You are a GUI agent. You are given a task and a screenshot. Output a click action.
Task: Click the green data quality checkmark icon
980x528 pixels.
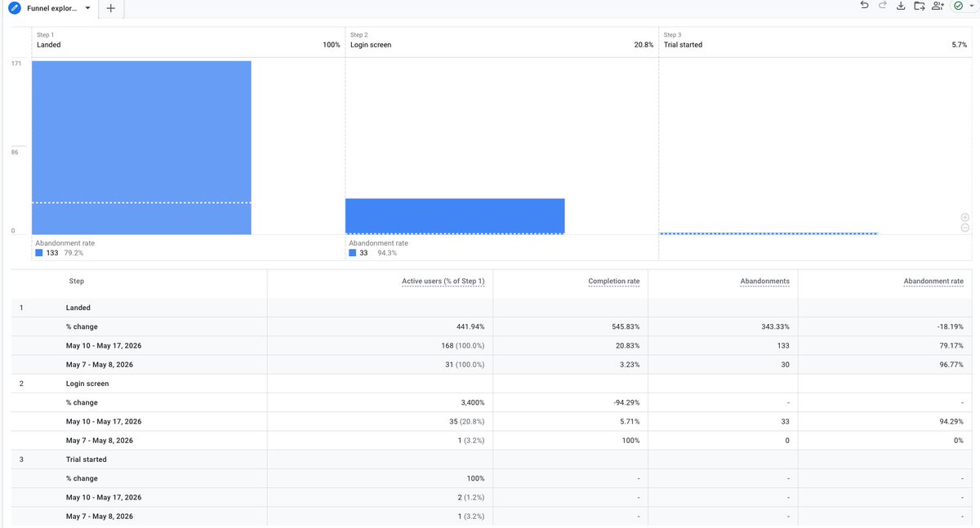coord(958,6)
